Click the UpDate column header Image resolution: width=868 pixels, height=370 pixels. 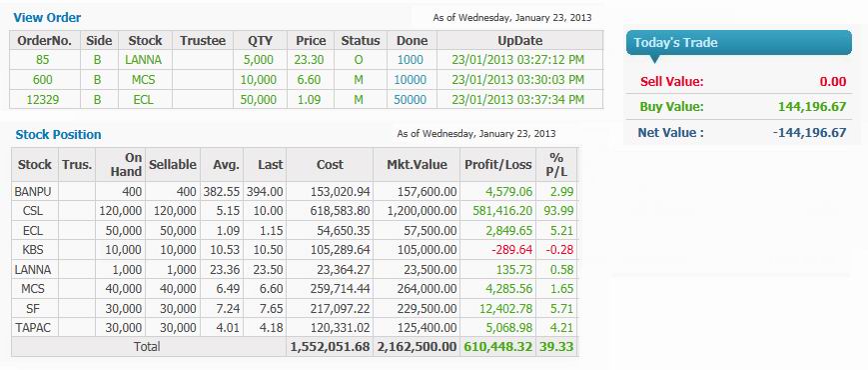(519, 40)
